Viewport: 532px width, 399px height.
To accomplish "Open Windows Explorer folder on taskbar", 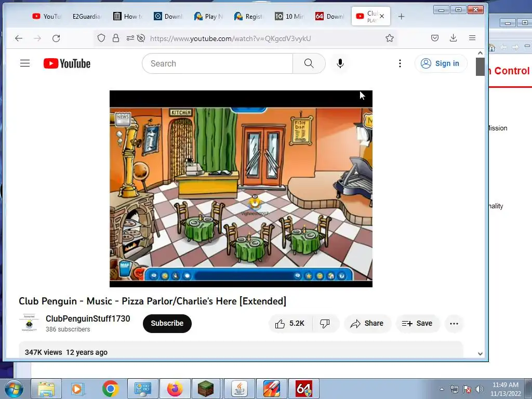I will [x=46, y=389].
